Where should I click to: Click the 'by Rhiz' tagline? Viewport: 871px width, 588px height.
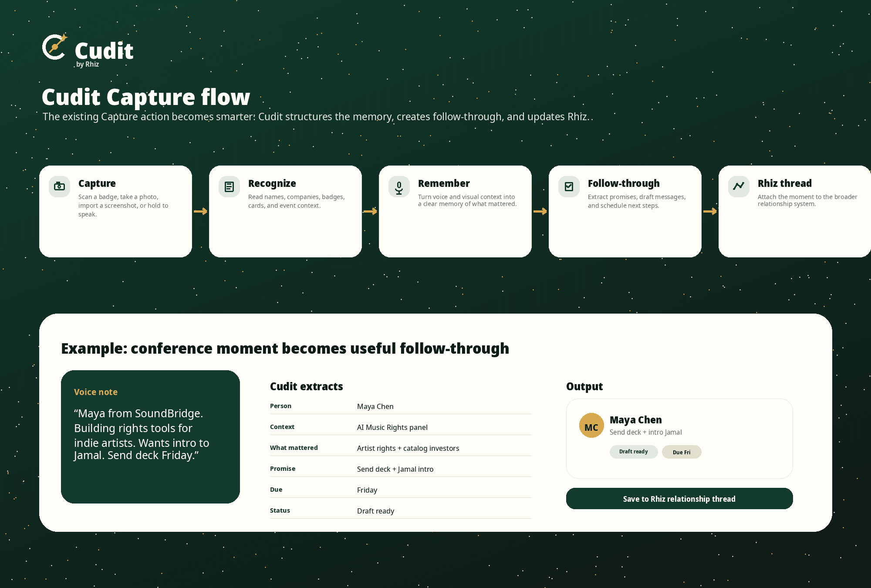tap(88, 64)
